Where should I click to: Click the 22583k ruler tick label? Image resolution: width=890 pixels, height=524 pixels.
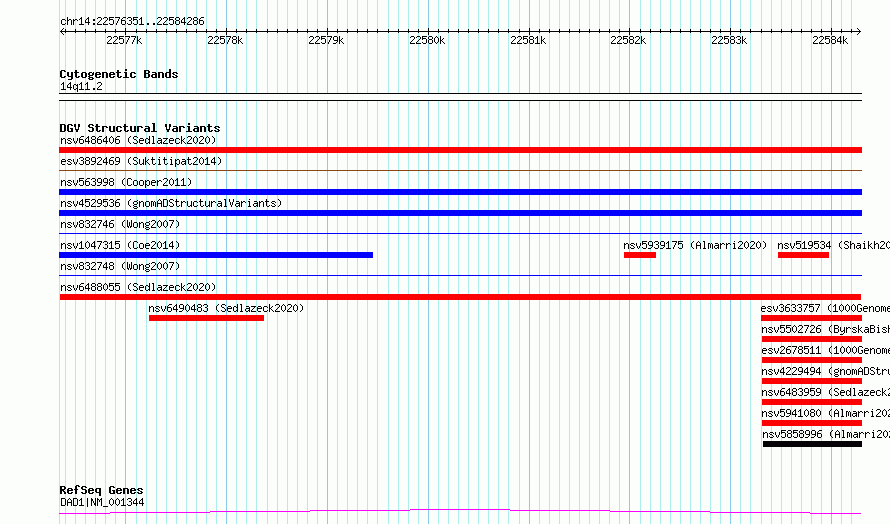click(x=729, y=40)
